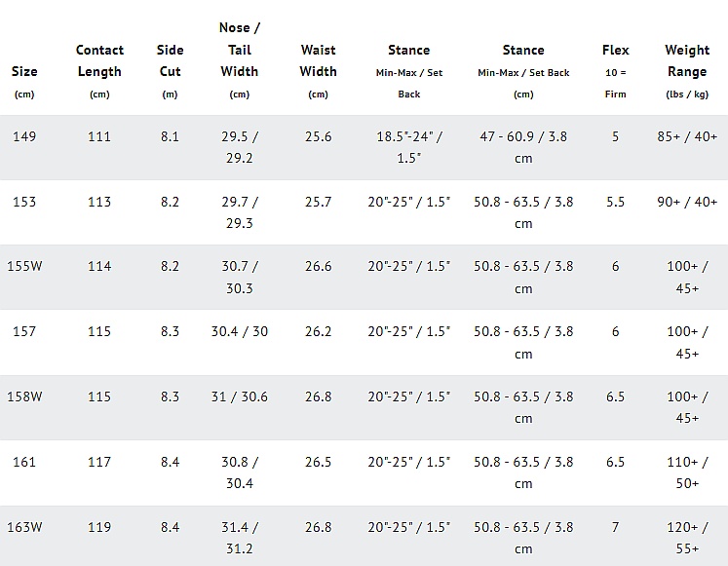Select the 120+ / 55+ weight range cell
This screenshot has height=566, width=728.
(x=687, y=538)
